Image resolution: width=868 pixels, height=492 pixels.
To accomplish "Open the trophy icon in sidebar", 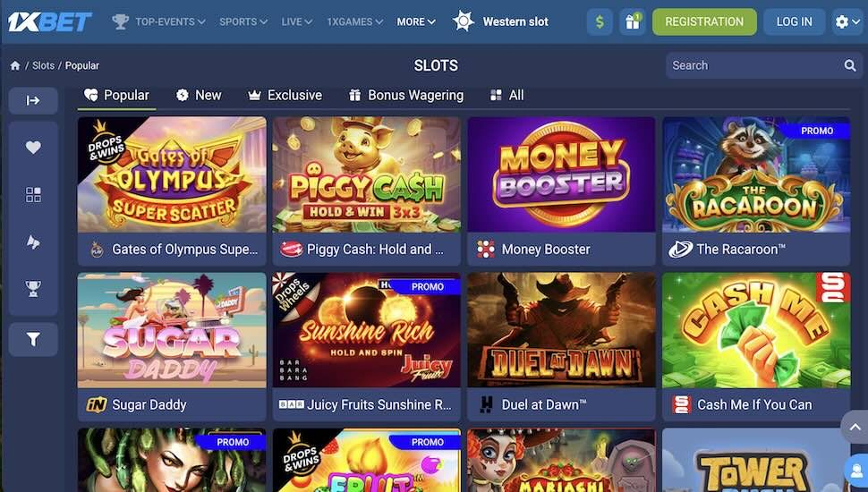I will click(x=33, y=288).
